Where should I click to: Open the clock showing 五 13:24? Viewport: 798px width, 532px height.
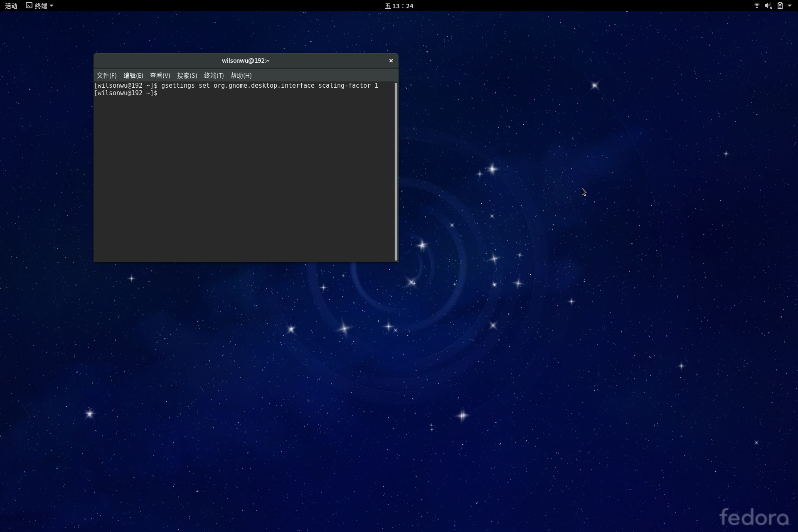[x=399, y=6]
